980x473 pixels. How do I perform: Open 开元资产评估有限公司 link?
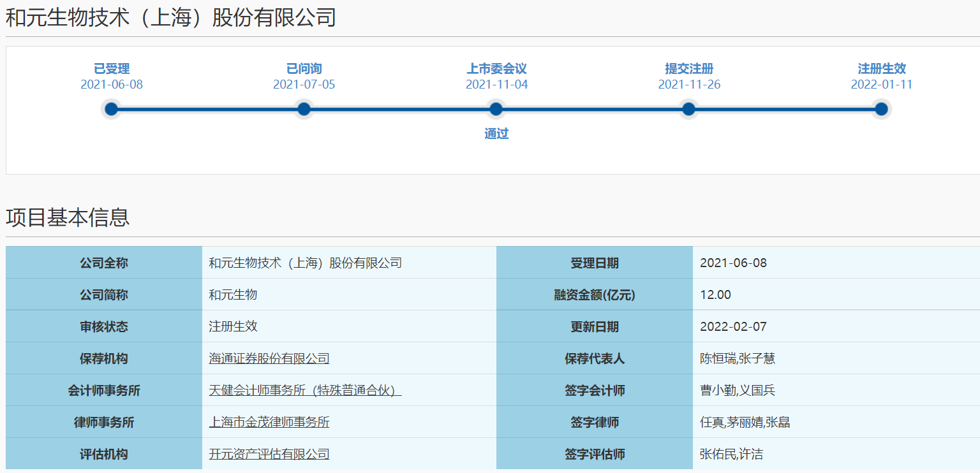pos(269,454)
